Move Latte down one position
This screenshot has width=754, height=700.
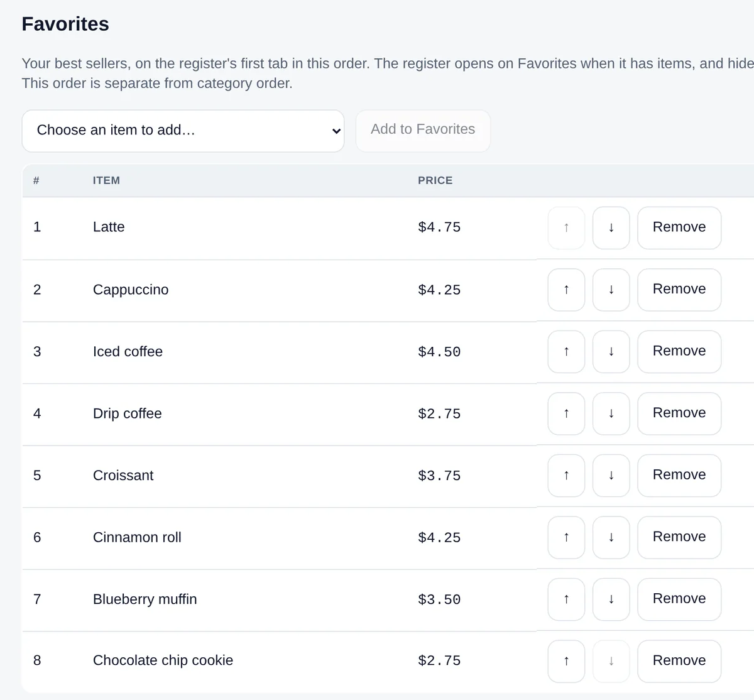[x=611, y=227]
